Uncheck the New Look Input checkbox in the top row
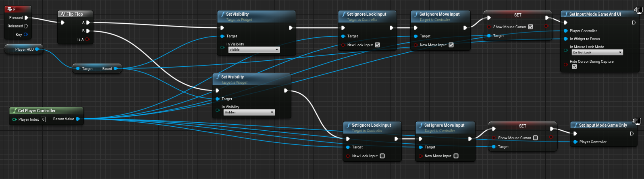Viewport: 644px width, 179px height. click(x=377, y=45)
